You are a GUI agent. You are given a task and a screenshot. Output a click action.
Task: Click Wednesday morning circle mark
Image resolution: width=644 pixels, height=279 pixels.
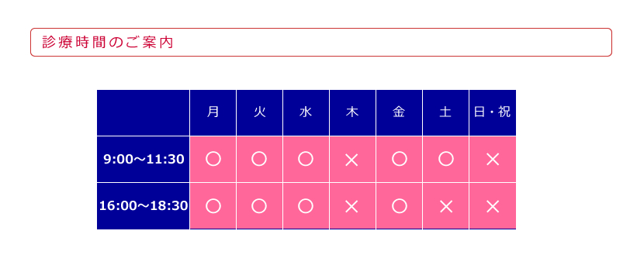(306, 159)
